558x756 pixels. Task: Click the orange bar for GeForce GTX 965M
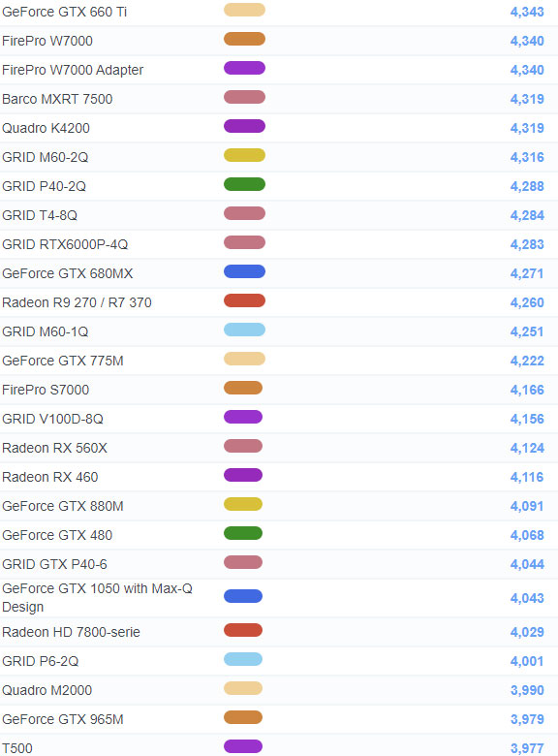[x=243, y=717]
